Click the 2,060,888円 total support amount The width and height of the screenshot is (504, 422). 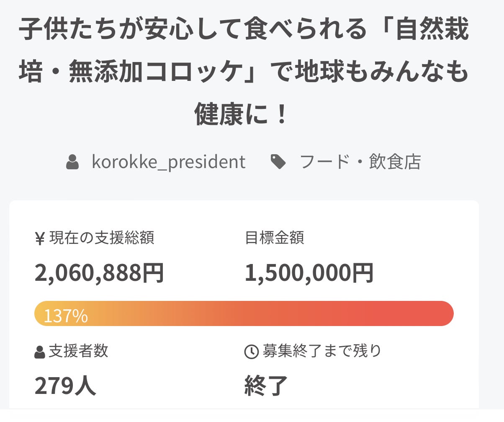tap(99, 273)
